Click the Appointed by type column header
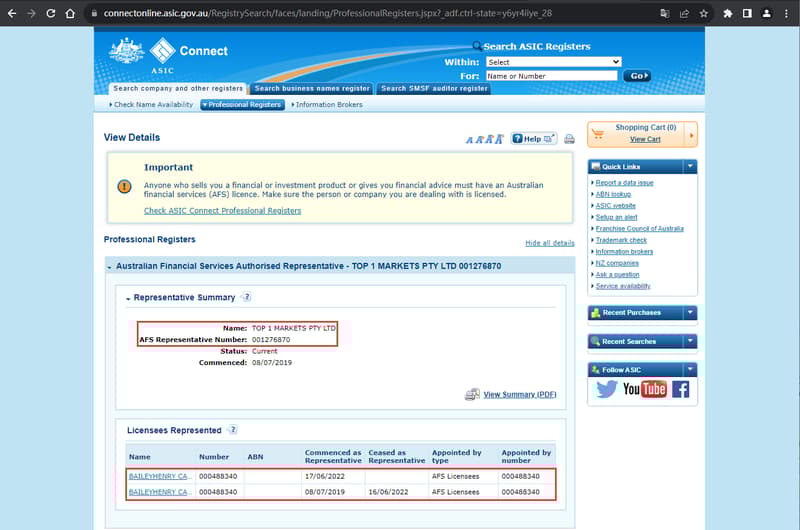Viewport: 800px width, 530px height. 457,457
